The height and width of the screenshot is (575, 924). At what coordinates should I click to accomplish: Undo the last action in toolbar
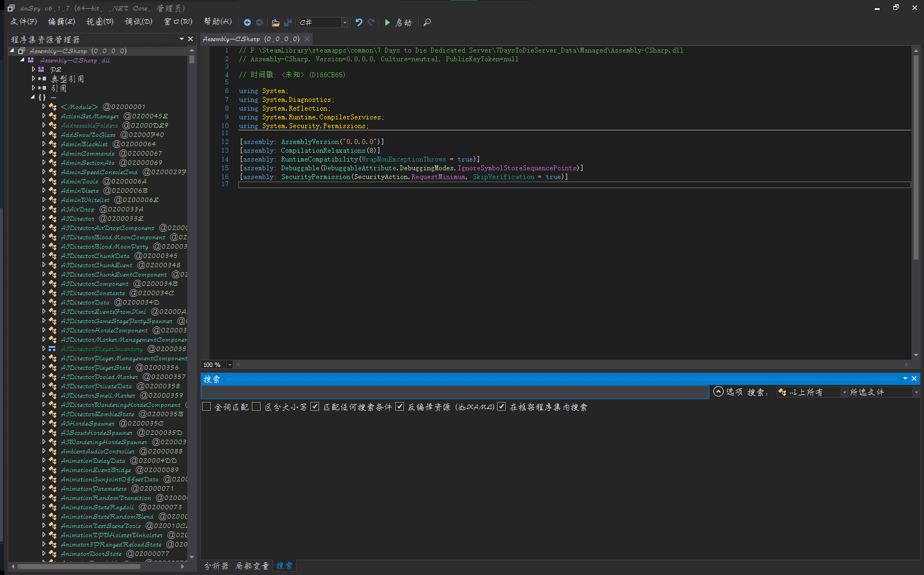point(359,22)
